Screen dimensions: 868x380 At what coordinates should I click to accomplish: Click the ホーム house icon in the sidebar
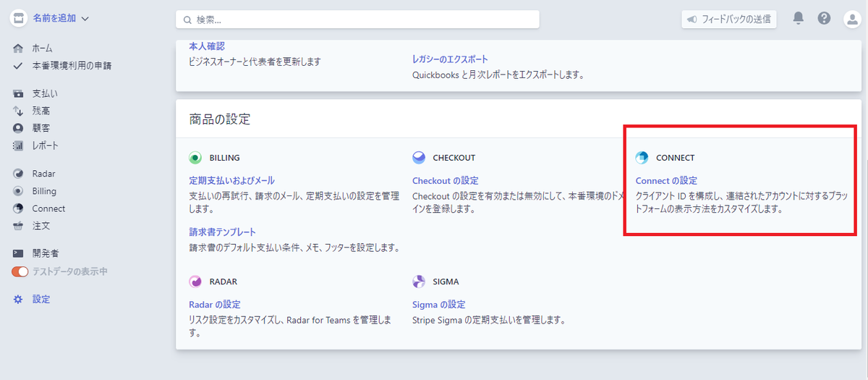pyautogui.click(x=19, y=48)
